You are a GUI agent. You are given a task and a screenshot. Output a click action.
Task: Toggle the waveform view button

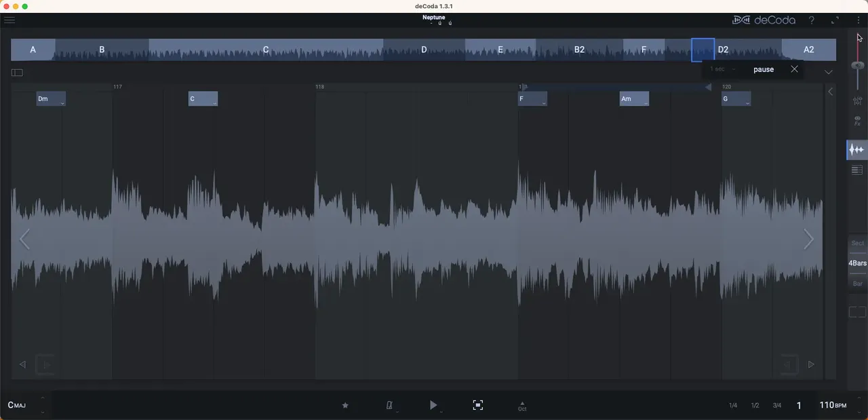(857, 150)
